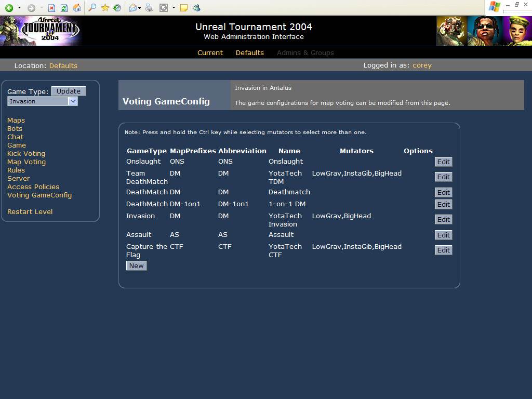This screenshot has height=399, width=532.
Task: Click the MapPrefixes column header
Action: tap(193, 151)
